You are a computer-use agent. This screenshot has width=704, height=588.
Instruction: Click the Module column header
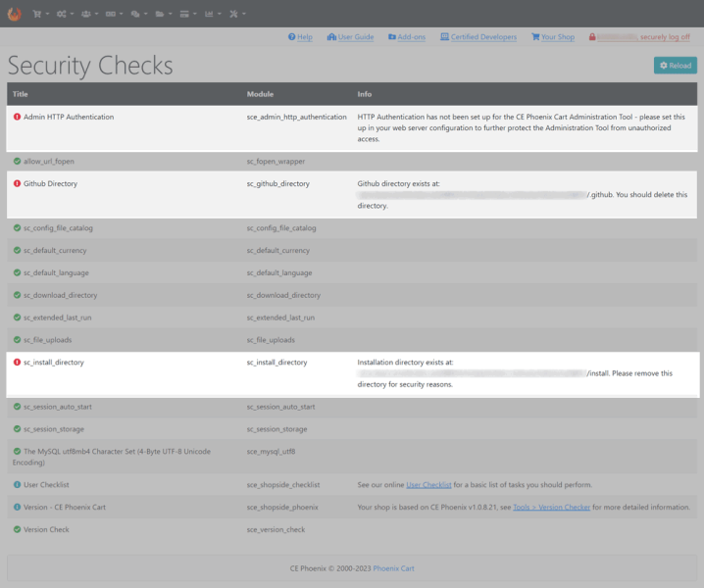261,94
